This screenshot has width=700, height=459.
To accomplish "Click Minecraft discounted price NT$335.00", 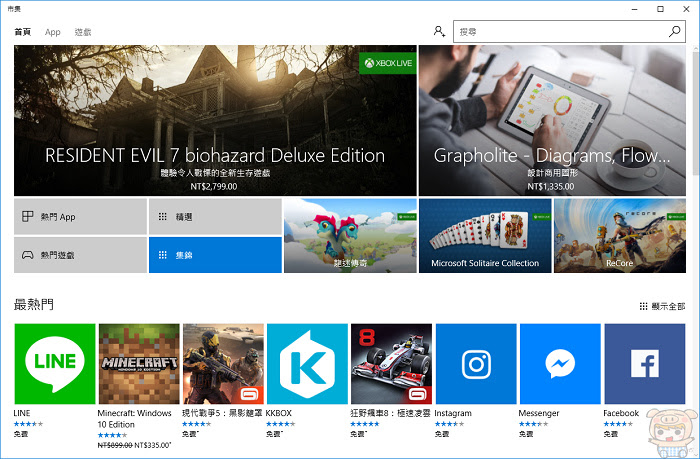I will (152, 445).
